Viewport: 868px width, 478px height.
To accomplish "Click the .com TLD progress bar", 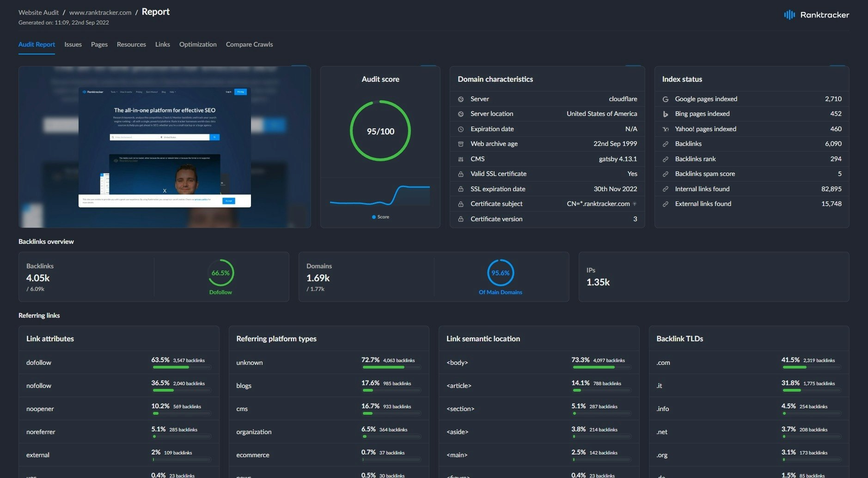I will 812,368.
